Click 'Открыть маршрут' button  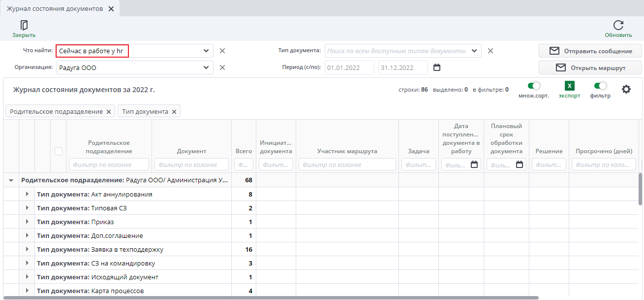(590, 67)
